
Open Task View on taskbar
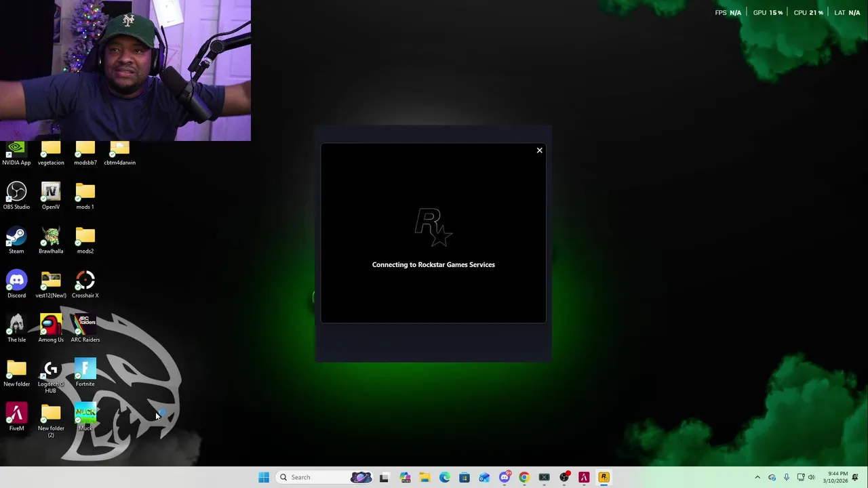click(x=384, y=477)
